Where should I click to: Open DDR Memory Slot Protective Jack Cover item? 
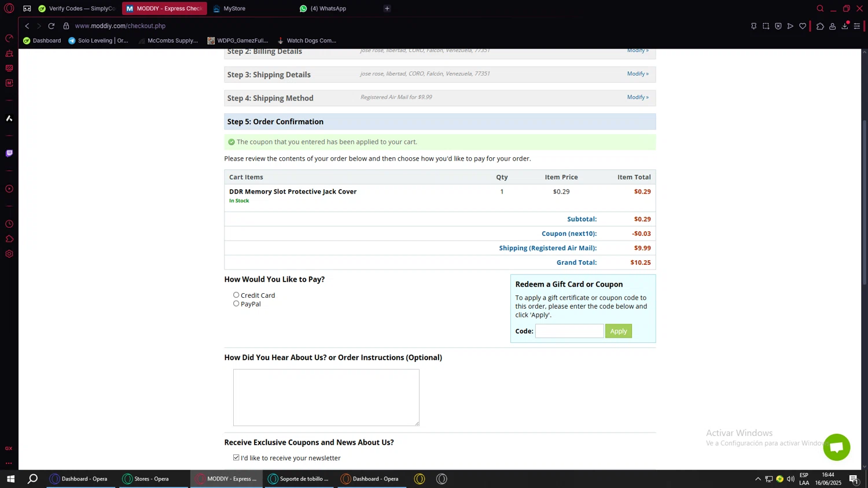click(x=293, y=191)
